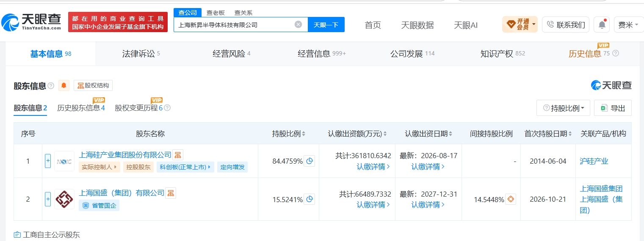Open the 持股比例 dropdown filter

click(x=563, y=108)
